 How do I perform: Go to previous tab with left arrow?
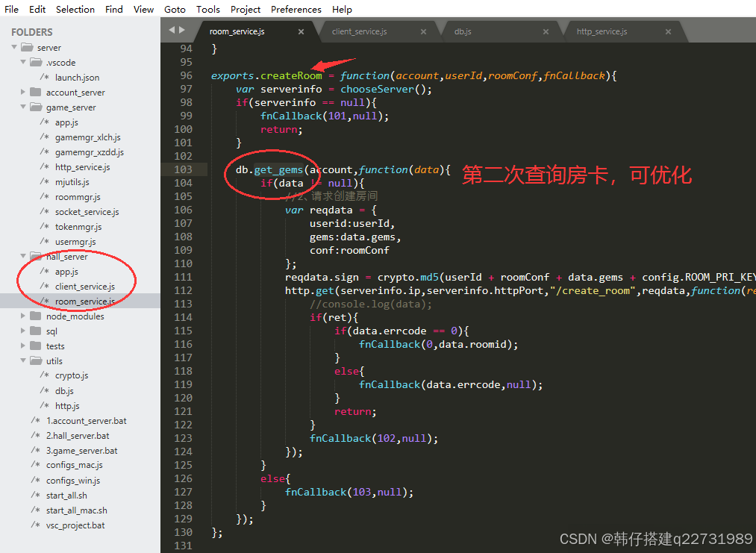point(171,30)
